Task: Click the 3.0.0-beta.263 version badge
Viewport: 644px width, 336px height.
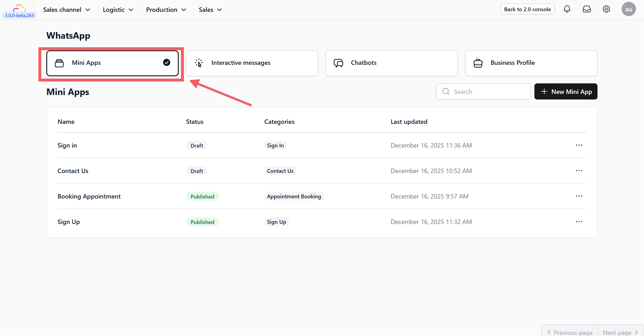Action: point(19,15)
